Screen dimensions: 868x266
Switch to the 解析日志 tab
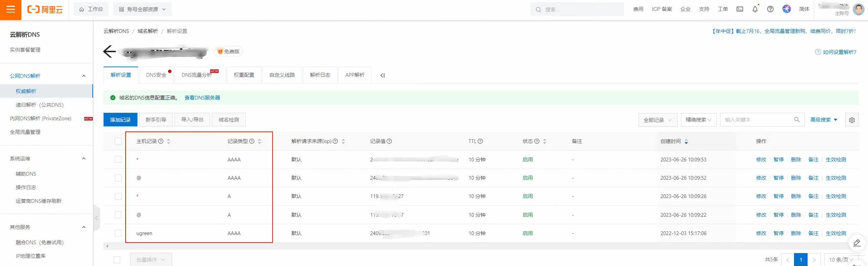point(320,75)
